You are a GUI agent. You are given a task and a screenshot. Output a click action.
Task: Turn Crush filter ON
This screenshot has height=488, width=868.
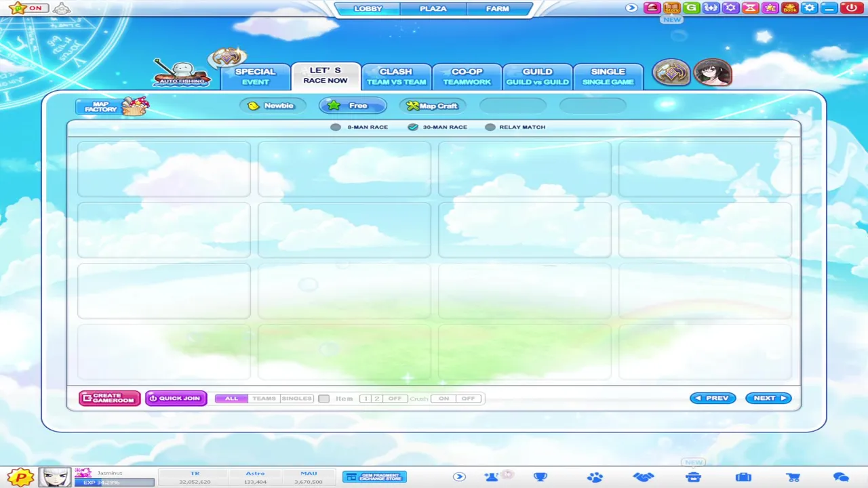[443, 399]
